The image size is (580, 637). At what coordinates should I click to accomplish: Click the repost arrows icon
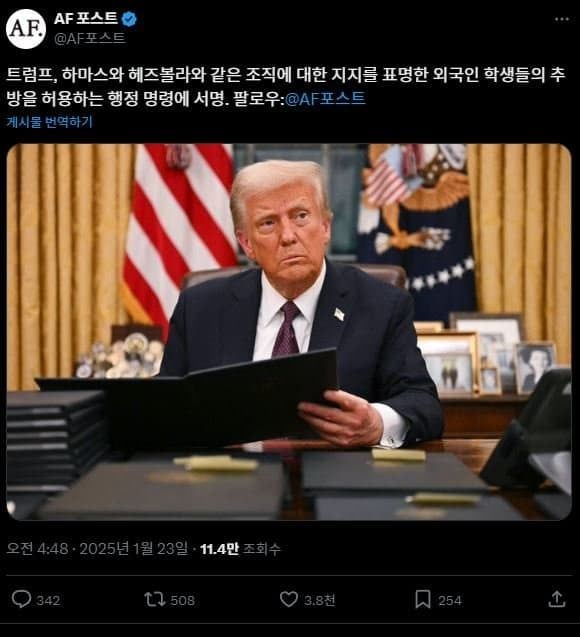pyautogui.click(x=154, y=599)
